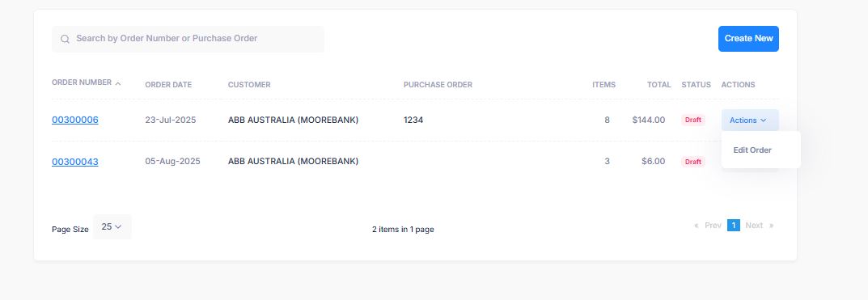Click the double-arrow first page icon

pos(697,226)
